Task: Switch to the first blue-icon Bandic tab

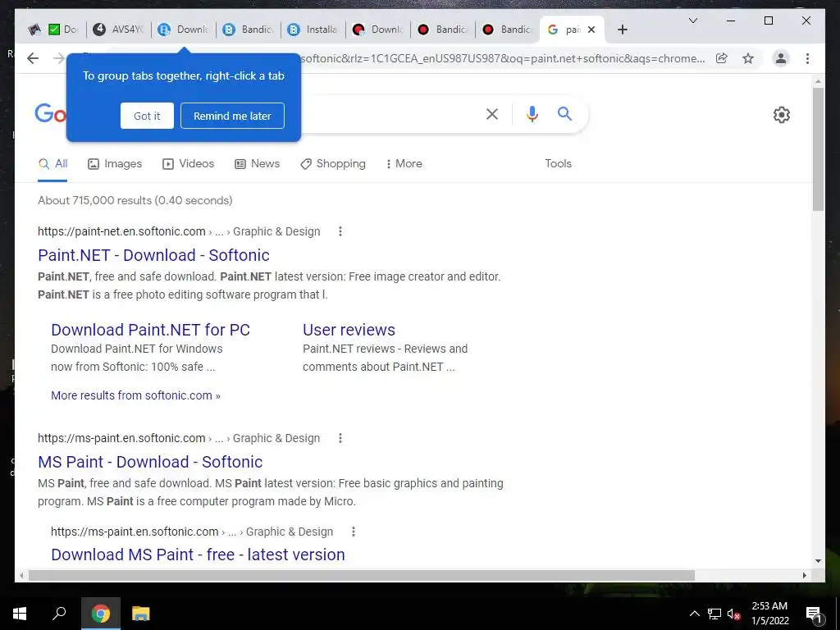Action: pos(248,30)
